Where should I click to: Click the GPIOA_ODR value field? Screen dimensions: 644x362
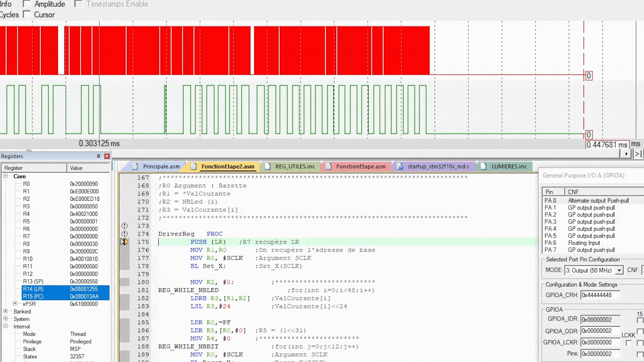coord(600,331)
